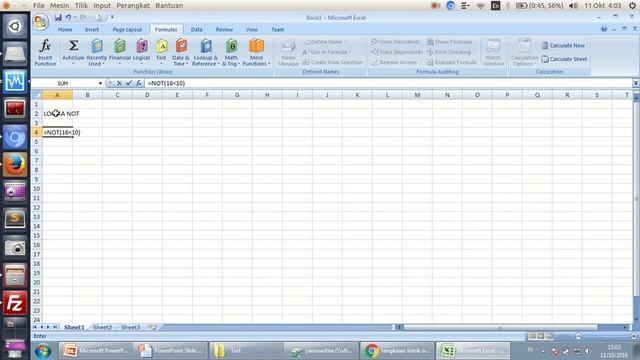The image size is (640, 360).
Task: Click Create from Selection button
Action: click(333, 62)
